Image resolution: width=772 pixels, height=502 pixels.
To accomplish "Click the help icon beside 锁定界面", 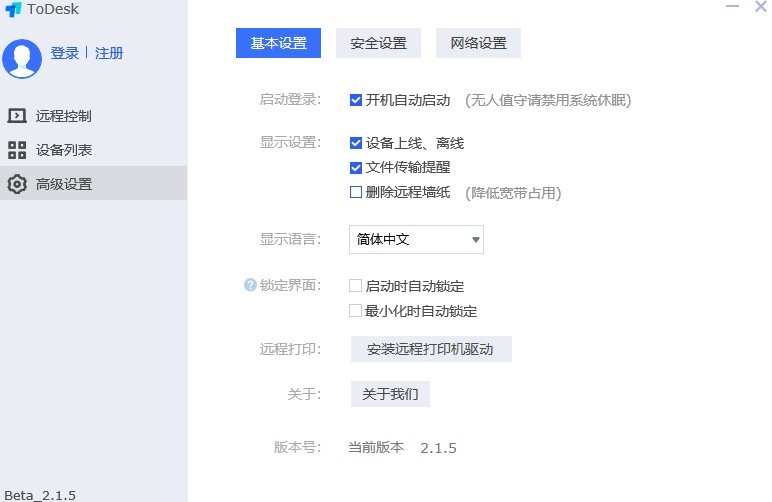I will [250, 285].
